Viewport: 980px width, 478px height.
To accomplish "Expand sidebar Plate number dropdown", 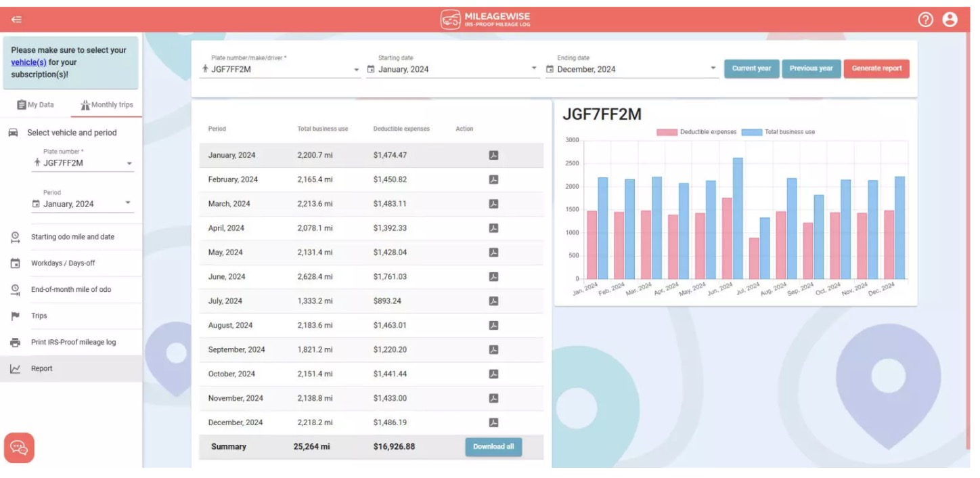I will tap(83, 163).
